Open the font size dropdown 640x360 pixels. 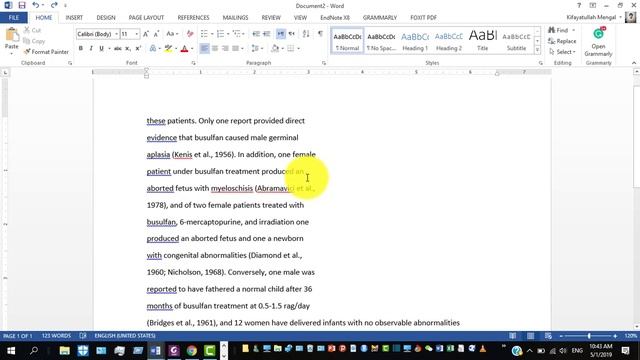[137, 34]
